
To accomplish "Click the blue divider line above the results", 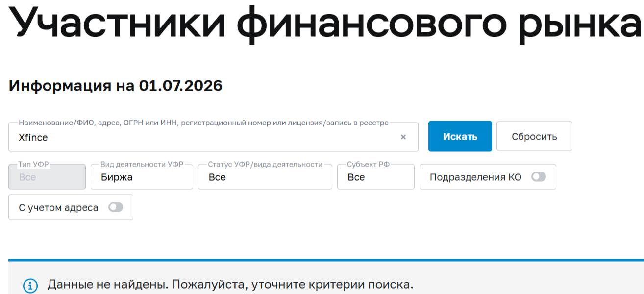I will (x=326, y=260).
